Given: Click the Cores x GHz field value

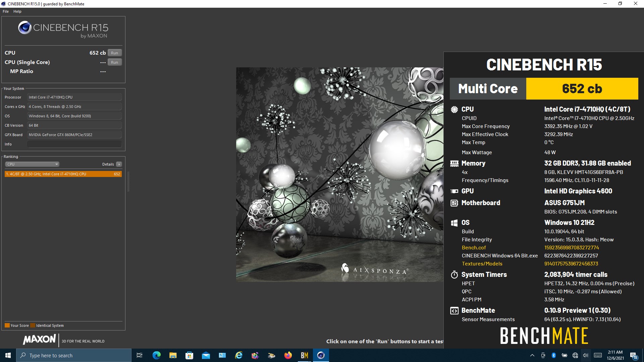Looking at the screenshot, I should (x=74, y=107).
